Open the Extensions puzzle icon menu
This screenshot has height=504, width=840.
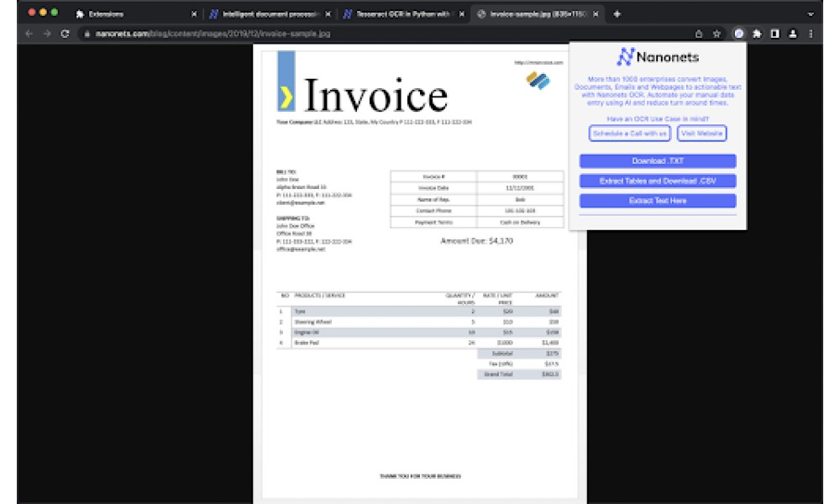(x=757, y=34)
